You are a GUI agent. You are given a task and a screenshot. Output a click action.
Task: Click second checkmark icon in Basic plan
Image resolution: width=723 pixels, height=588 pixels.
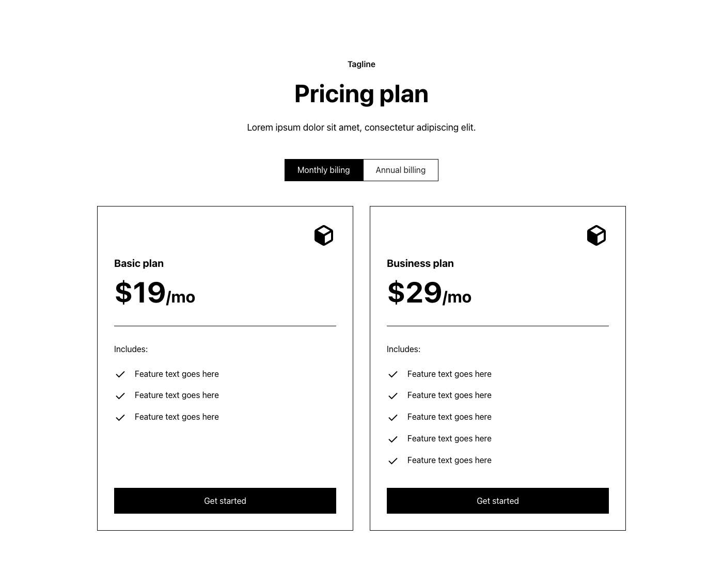tap(120, 396)
